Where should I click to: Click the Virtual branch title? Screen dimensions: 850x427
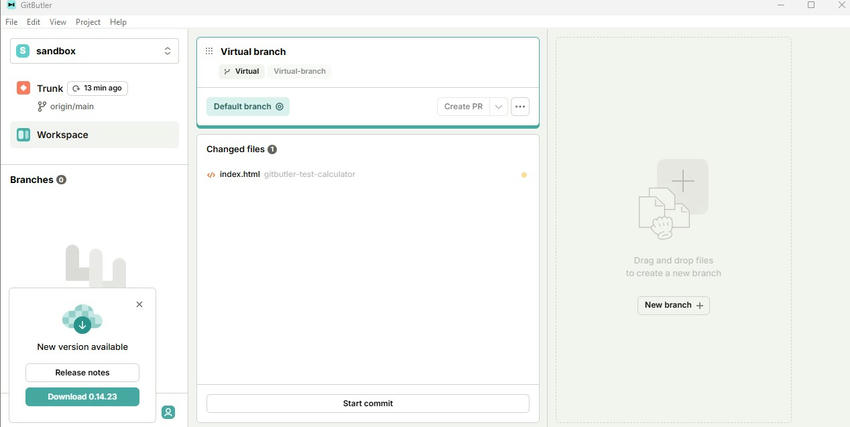tap(253, 51)
